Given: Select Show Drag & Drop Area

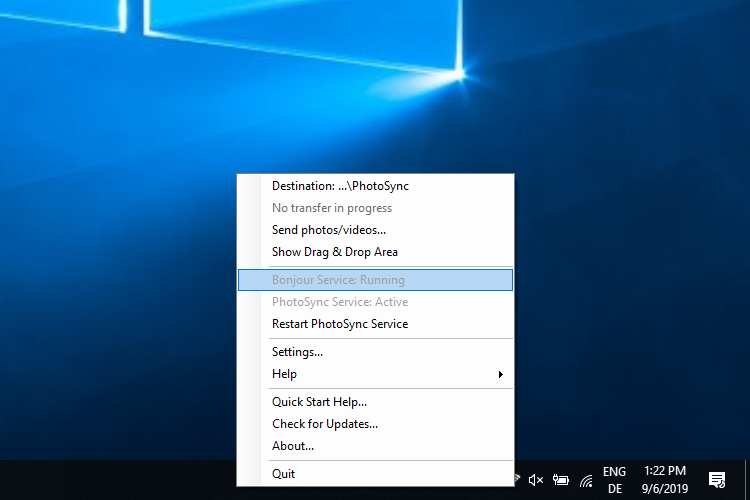Looking at the screenshot, I should point(335,252).
